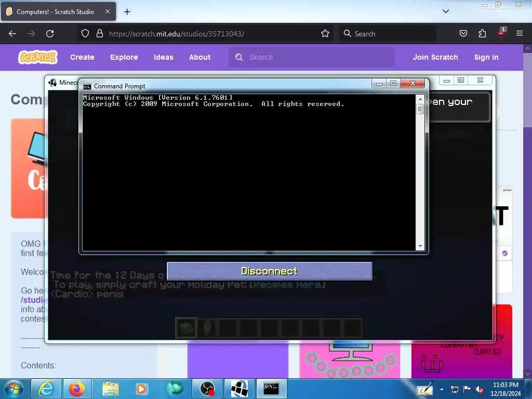Go back using Firefox back arrow
The image size is (532, 399).
(x=12, y=34)
